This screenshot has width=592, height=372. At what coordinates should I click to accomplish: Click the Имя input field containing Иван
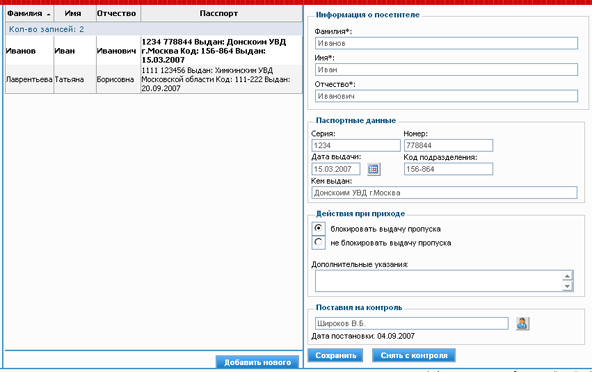point(446,69)
